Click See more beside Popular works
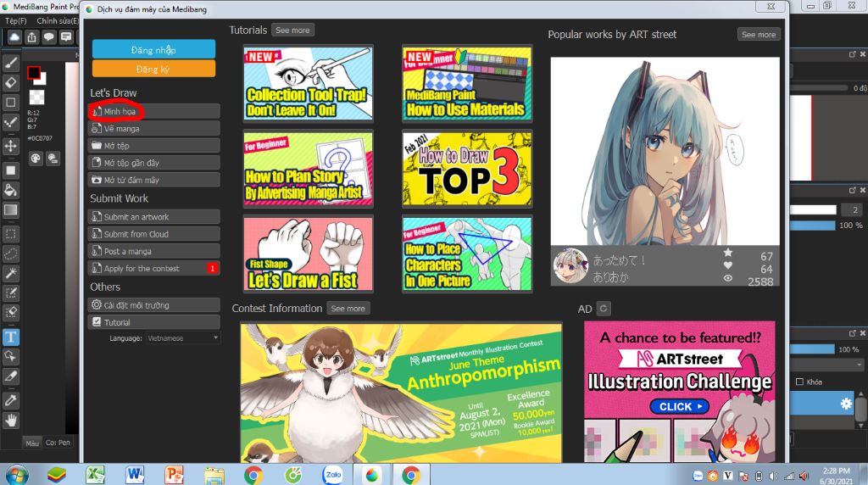The width and height of the screenshot is (868, 485). coord(759,34)
